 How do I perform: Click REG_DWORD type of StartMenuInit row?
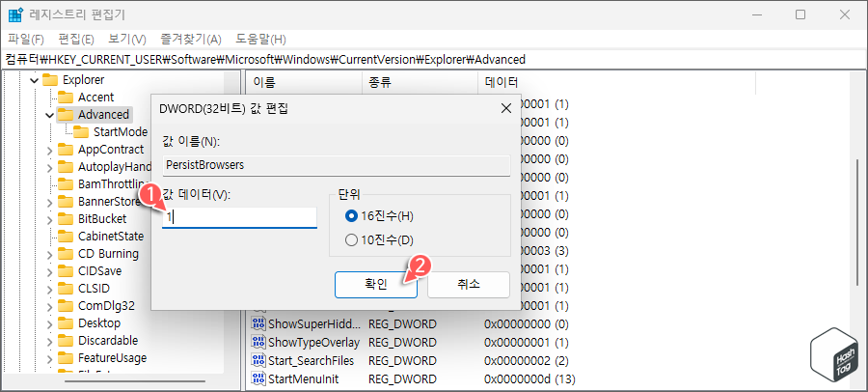(x=402, y=379)
